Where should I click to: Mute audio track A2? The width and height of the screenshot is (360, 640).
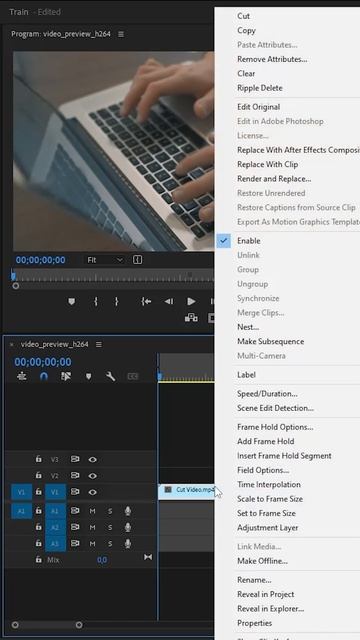click(93, 527)
